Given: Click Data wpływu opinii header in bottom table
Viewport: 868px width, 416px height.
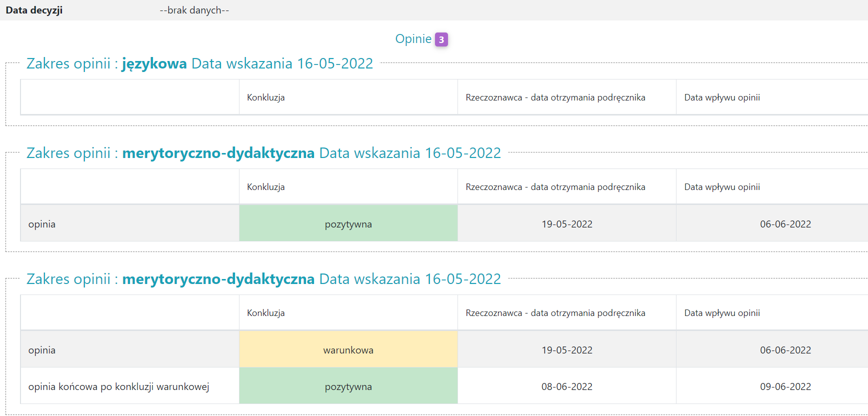Looking at the screenshot, I should [721, 313].
